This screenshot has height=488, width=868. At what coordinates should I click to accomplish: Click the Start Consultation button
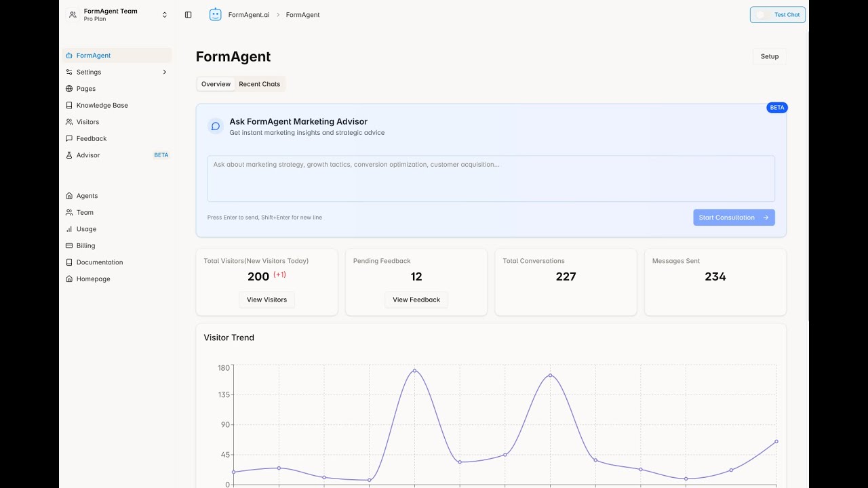click(x=734, y=218)
